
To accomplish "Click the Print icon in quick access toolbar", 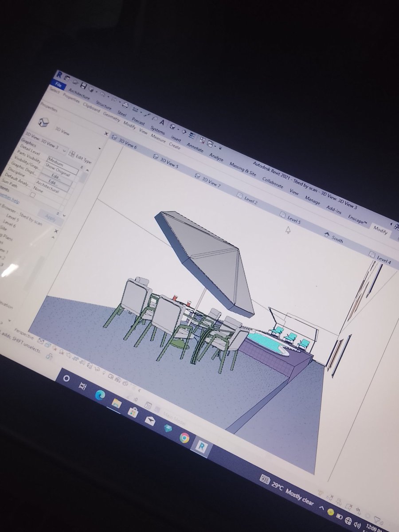I will pyautogui.click(x=126, y=105).
